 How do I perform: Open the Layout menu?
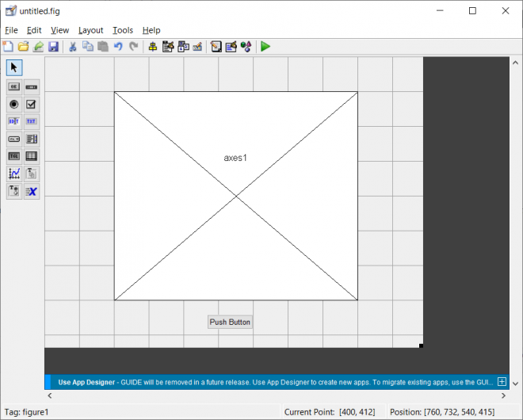pyautogui.click(x=90, y=30)
